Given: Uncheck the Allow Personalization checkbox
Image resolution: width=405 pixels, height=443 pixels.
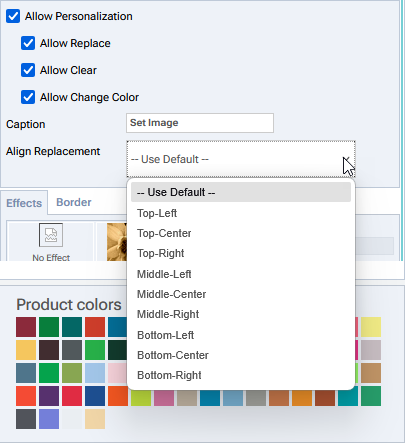Looking at the screenshot, I should coord(13,16).
